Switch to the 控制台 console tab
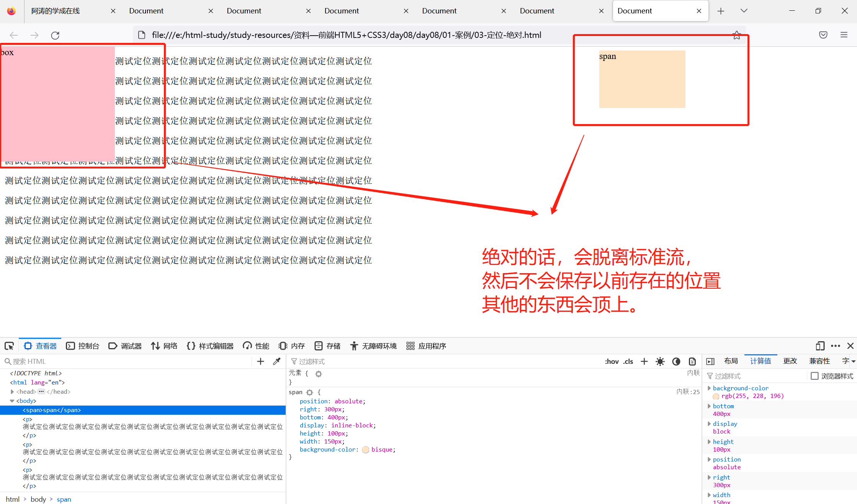Image resolution: width=857 pixels, height=504 pixels. pyautogui.click(x=83, y=346)
